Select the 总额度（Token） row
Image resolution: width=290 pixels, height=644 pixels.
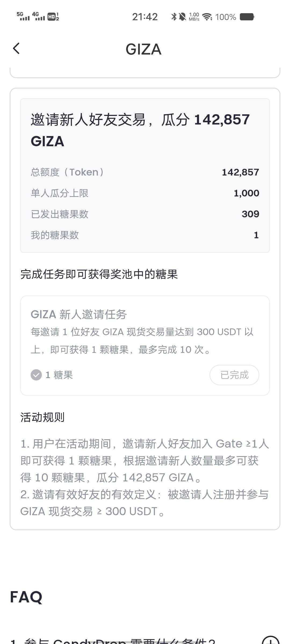click(x=145, y=172)
